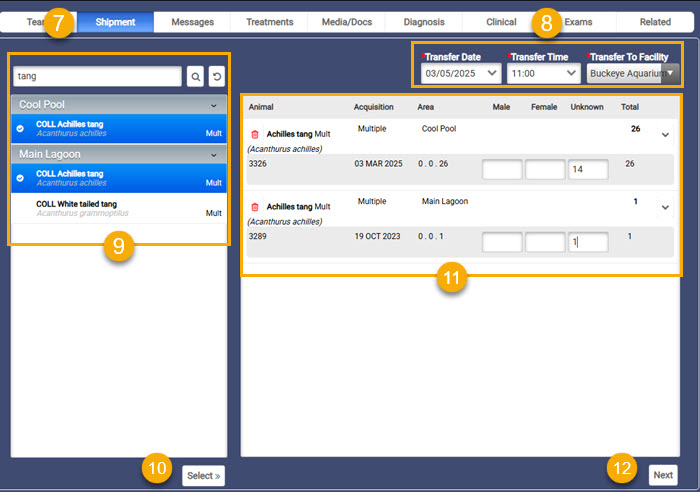Viewport: 700px width, 492px height.
Task: Collapse the Cool Pool group
Action: (x=214, y=105)
